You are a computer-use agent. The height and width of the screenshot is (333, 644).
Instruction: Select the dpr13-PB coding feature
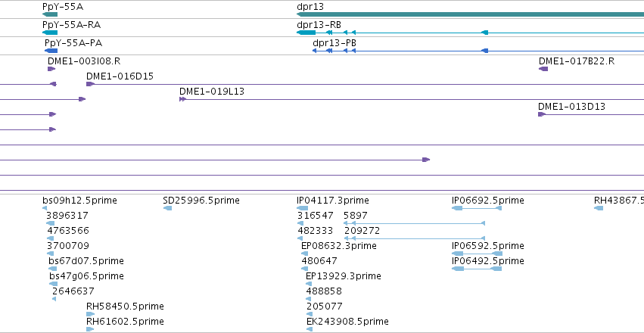pos(478,51)
